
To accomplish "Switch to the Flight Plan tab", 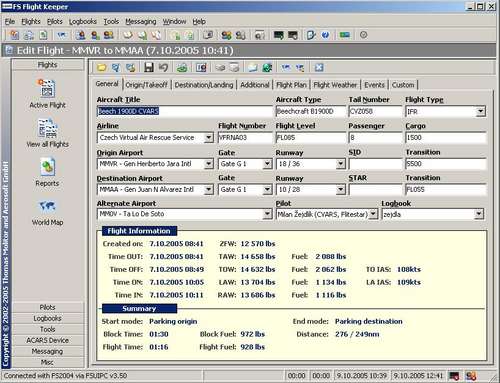I will (291, 85).
